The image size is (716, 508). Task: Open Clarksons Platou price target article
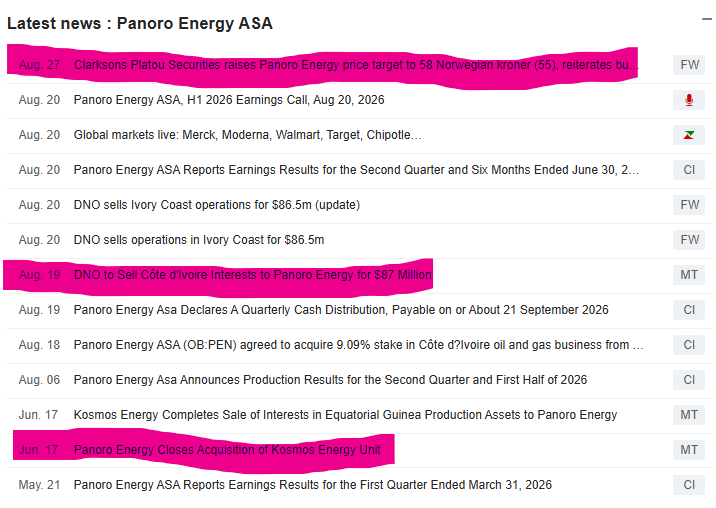click(x=356, y=65)
